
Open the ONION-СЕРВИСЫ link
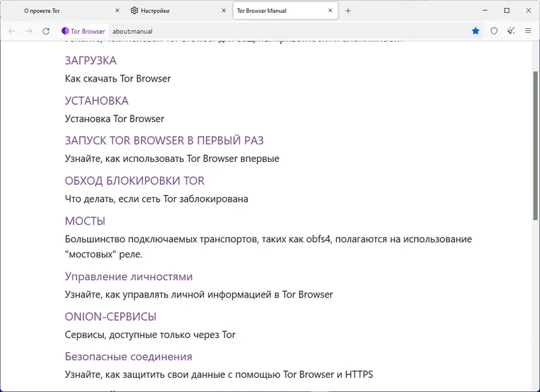[x=111, y=316]
